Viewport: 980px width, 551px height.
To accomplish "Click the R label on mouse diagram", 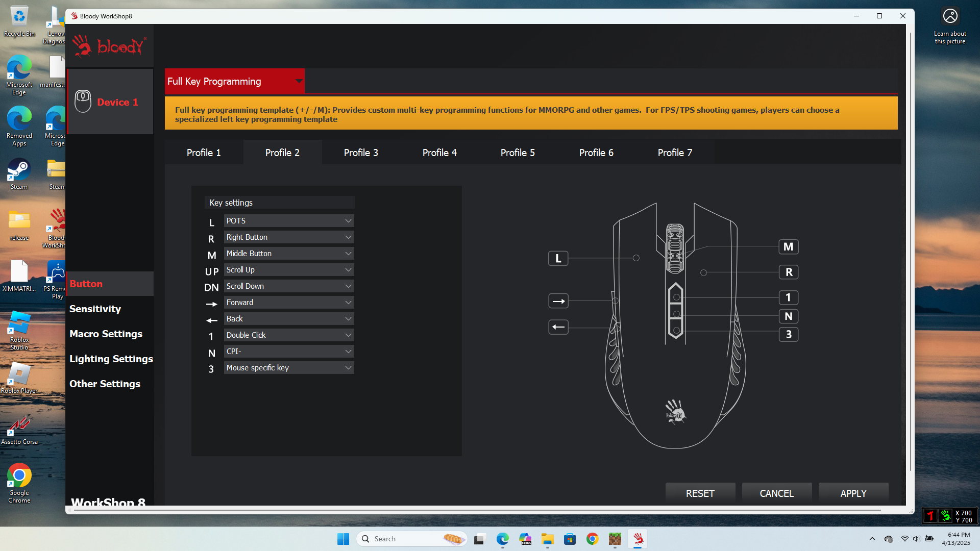I will tap(789, 272).
